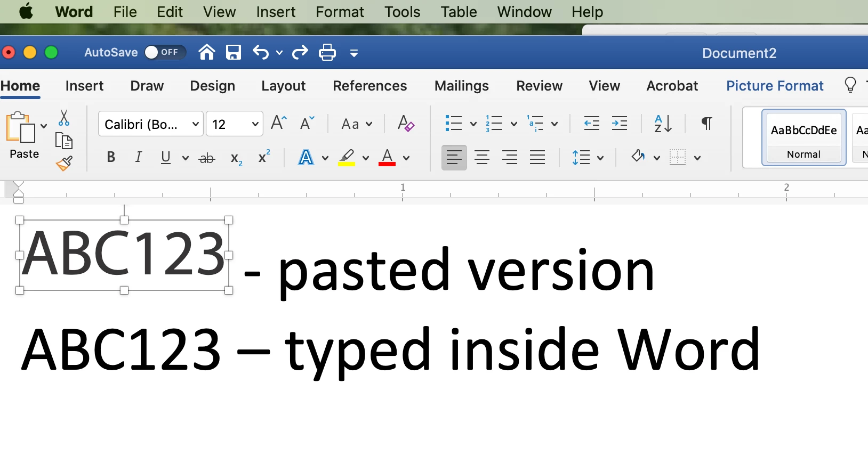868x472 pixels.
Task: Open line spacing options icon
Action: (581, 158)
